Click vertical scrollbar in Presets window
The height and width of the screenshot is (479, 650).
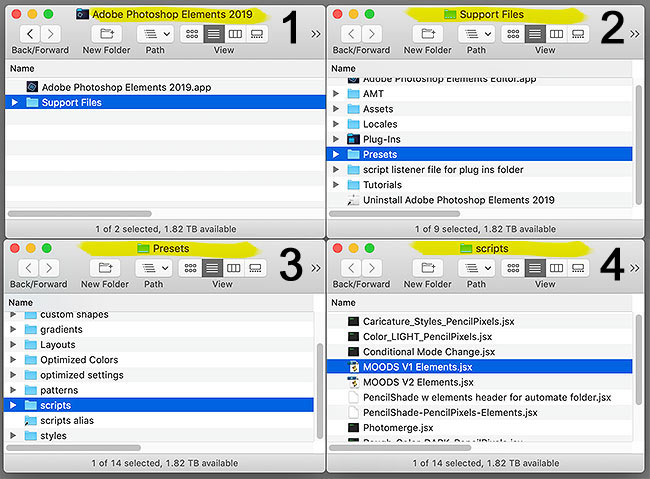tap(320, 391)
